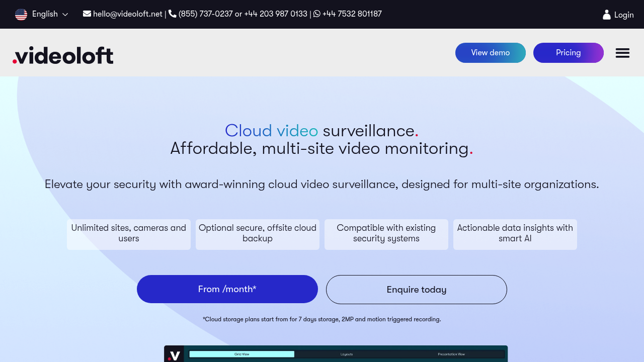Switch to the Grid View tab
The width and height of the screenshot is (644, 362).
242,354
